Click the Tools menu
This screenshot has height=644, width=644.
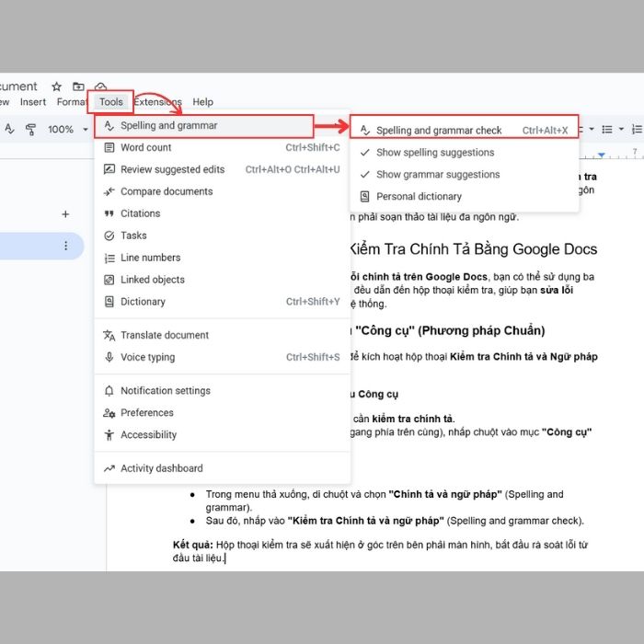[111, 102]
